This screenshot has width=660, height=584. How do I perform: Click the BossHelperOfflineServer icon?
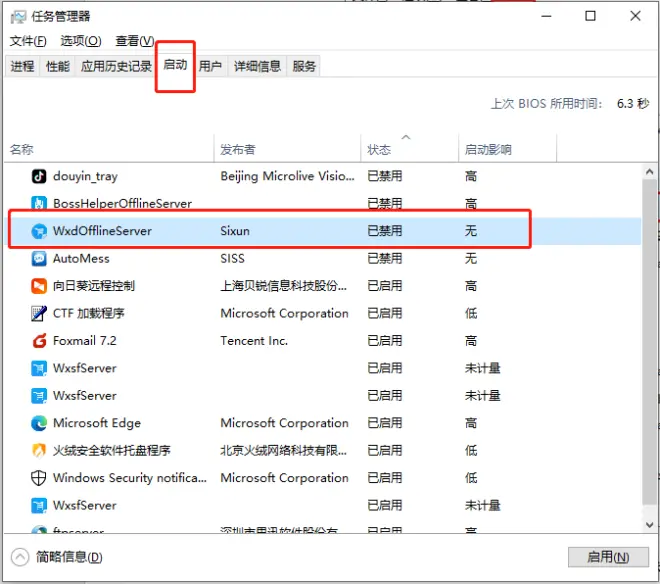(x=39, y=203)
